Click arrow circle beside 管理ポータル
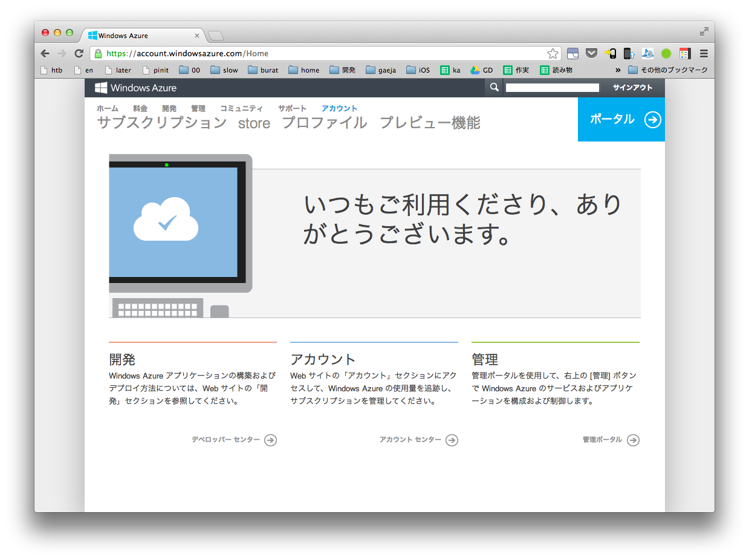This screenshot has width=749, height=560. tap(633, 440)
